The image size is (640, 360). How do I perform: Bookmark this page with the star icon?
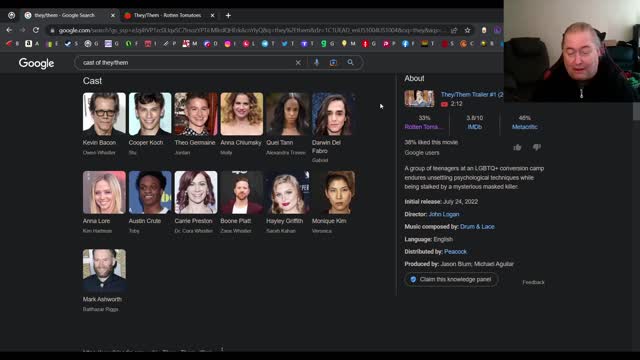[x=467, y=30]
